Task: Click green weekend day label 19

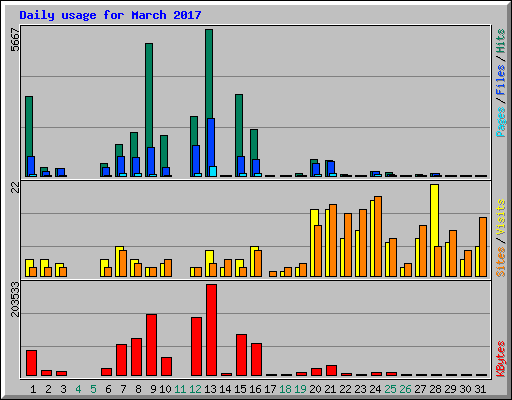Action: (300, 389)
